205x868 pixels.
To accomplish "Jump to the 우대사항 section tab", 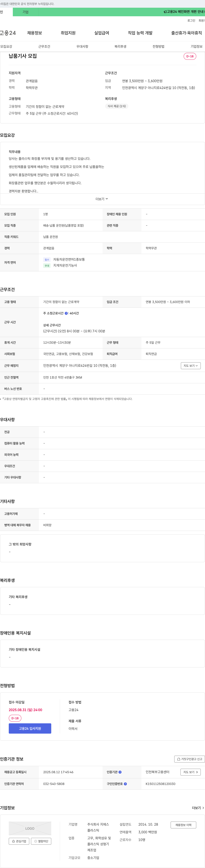I will point(82,46).
